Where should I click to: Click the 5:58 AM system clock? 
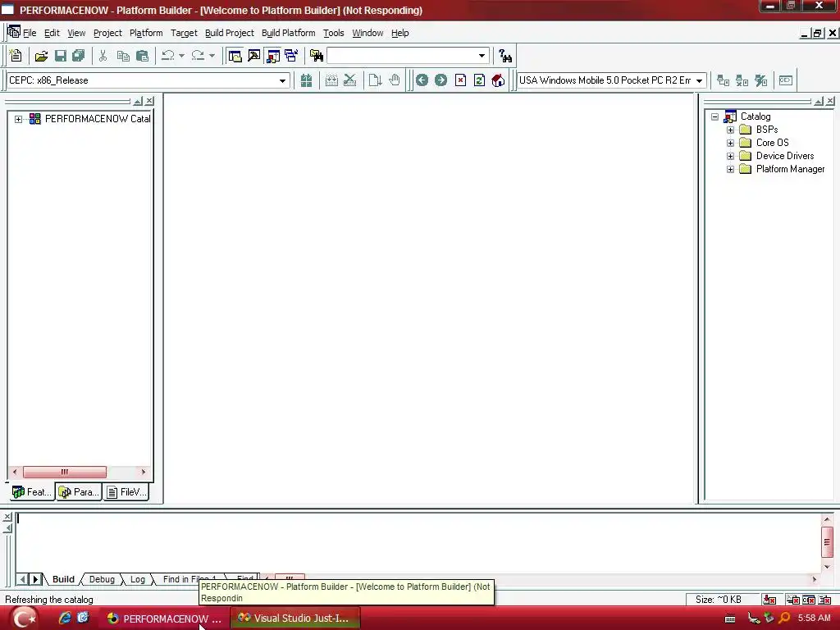click(x=815, y=618)
